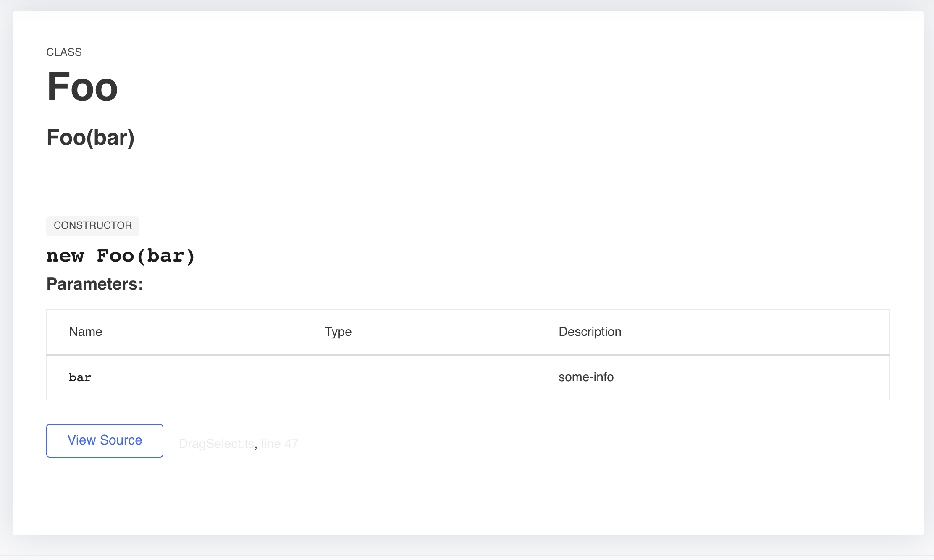Click the large Foo class title
Image resolution: width=934 pixels, height=560 pixels.
point(82,87)
